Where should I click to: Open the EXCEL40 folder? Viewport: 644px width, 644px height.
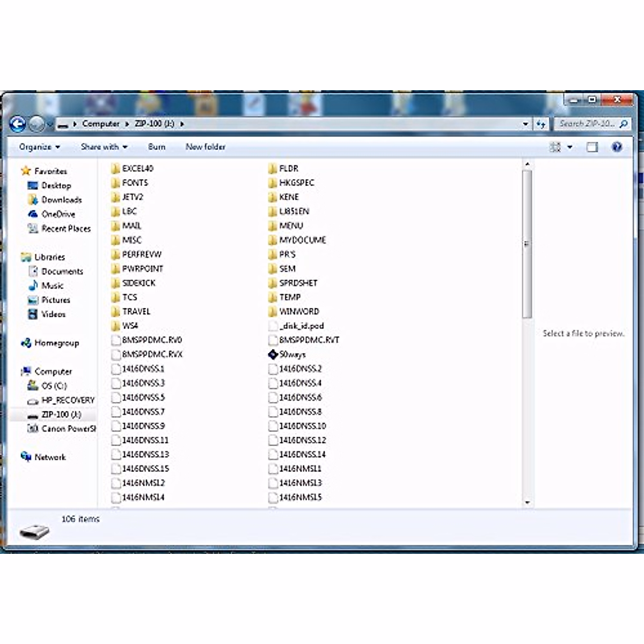click(137, 169)
